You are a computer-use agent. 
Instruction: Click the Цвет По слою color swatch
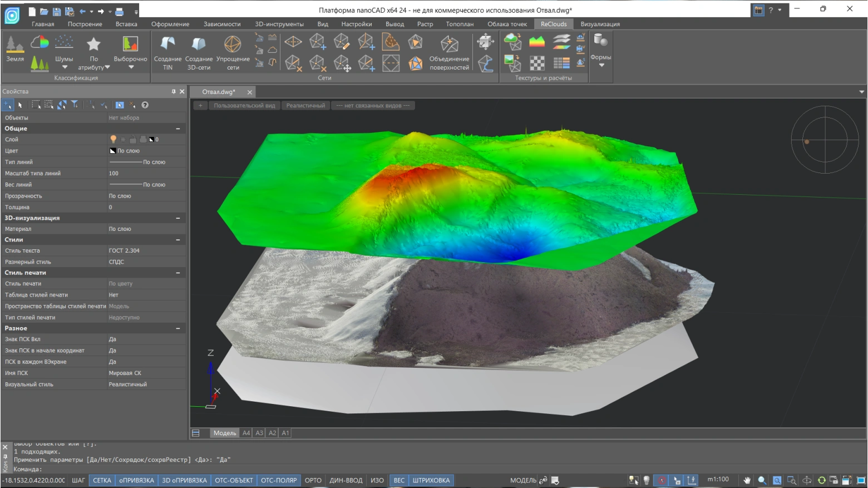click(x=113, y=151)
